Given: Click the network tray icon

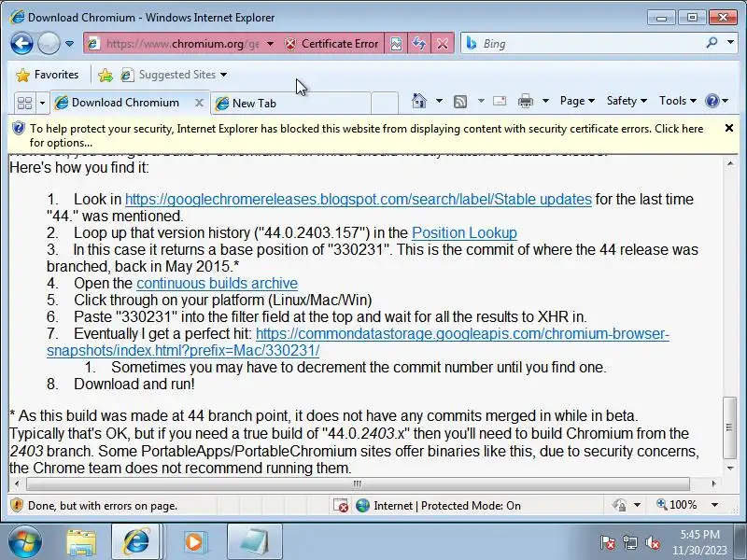Looking at the screenshot, I should tap(629, 542).
